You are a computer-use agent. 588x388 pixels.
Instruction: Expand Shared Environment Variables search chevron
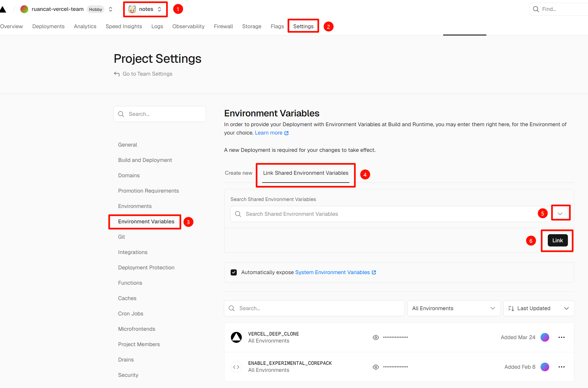[560, 214]
